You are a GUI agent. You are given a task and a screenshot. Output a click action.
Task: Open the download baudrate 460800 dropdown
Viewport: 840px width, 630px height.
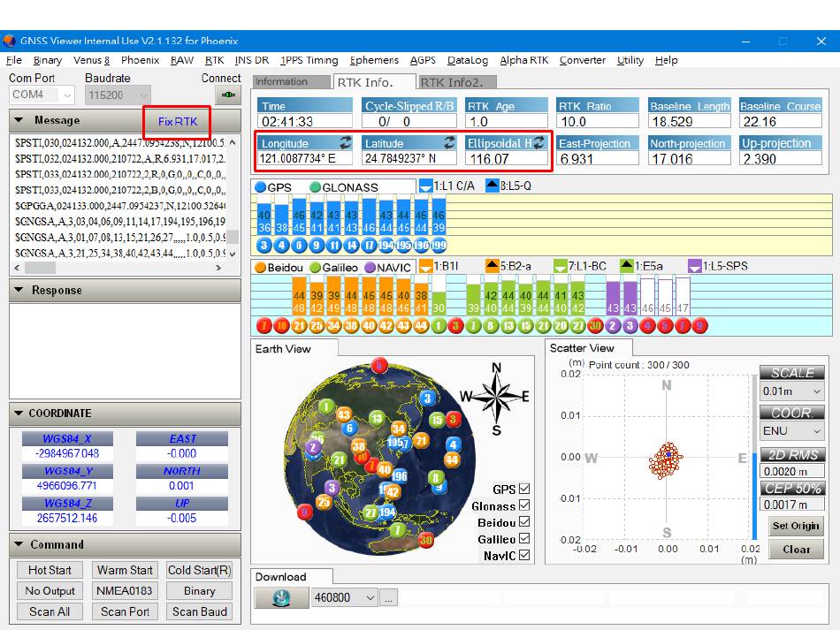tap(345, 598)
